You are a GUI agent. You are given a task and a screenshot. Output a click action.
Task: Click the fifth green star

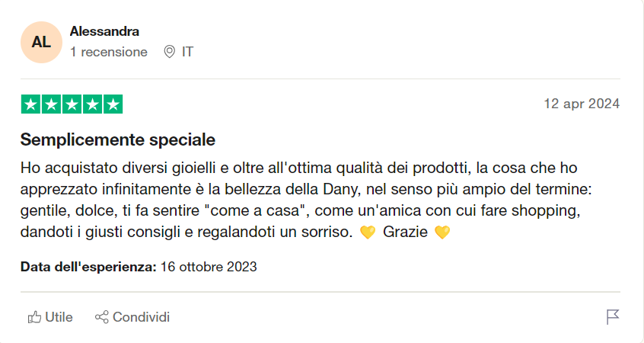pyautogui.click(x=113, y=104)
